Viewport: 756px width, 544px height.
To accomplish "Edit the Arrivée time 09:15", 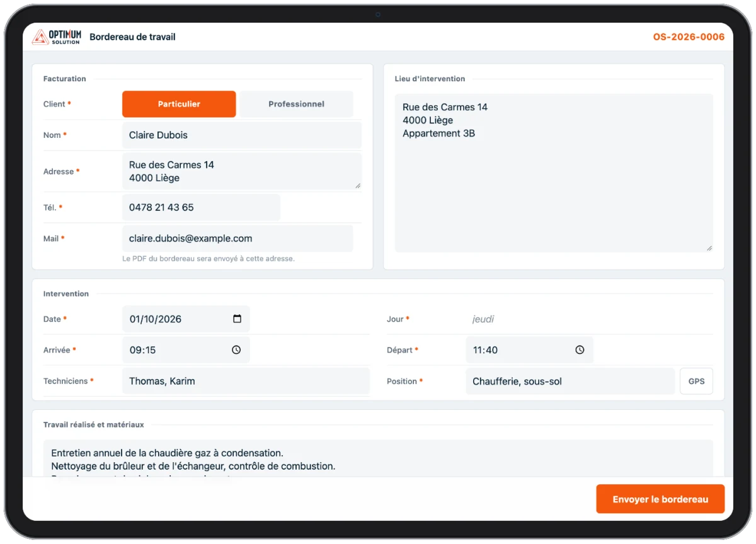I will point(186,349).
